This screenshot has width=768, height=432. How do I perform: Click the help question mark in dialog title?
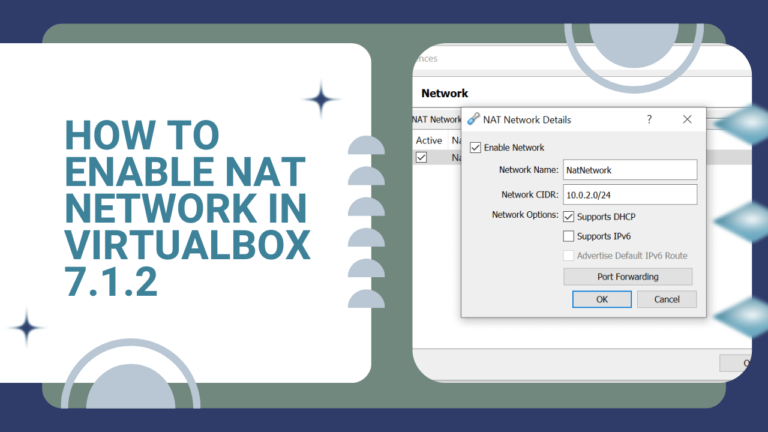[649, 119]
